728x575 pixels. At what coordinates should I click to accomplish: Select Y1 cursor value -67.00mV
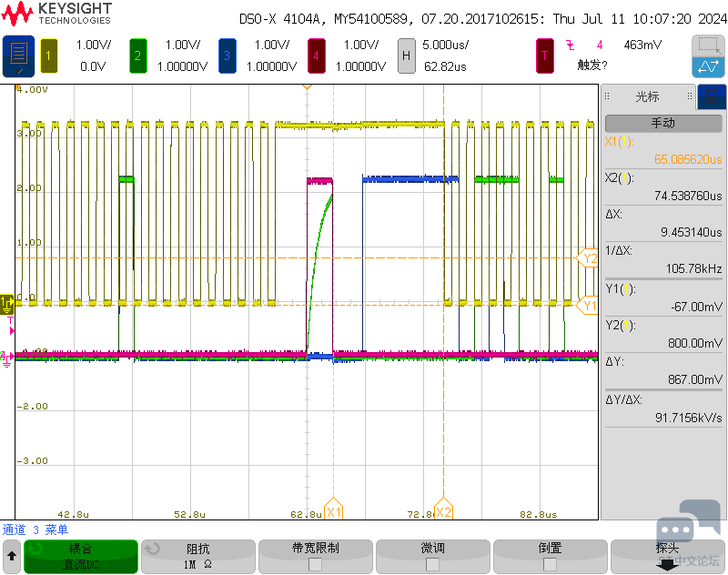696,307
